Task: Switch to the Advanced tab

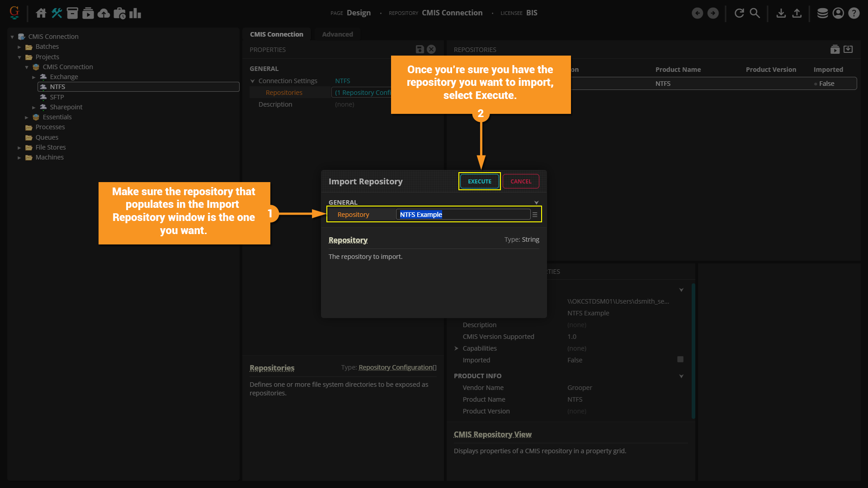Action: [x=337, y=34]
